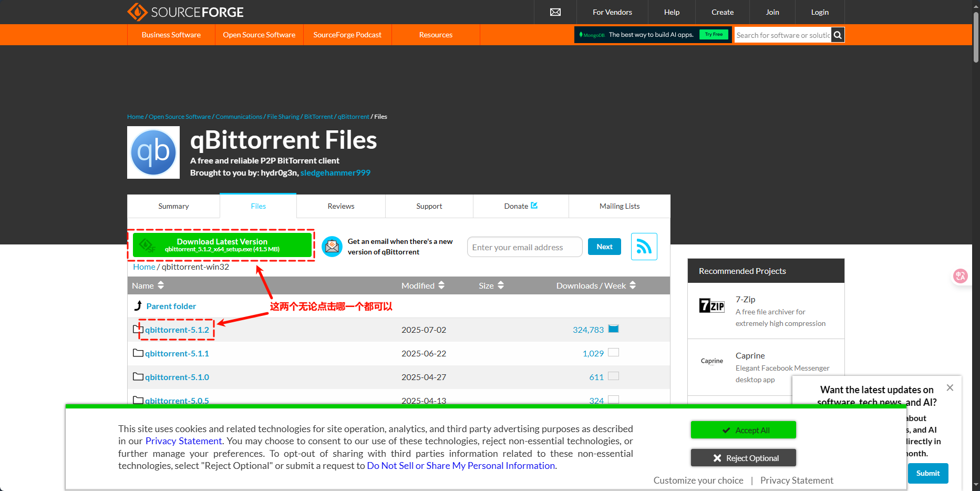
Task: Click the File Sharing breadcrumb
Action: [283, 117]
